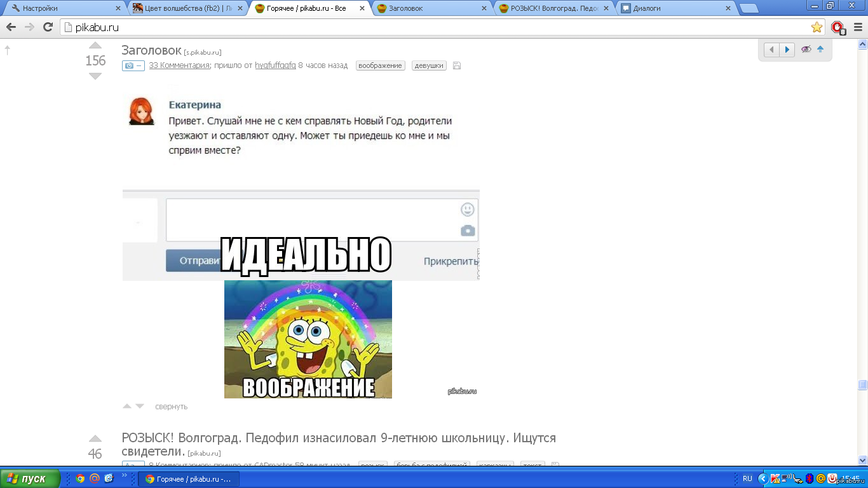Close the Настройки tab

coord(118,8)
